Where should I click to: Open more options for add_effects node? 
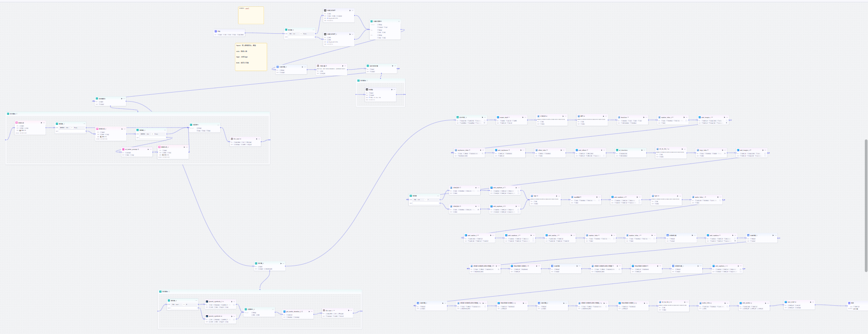[605, 150]
